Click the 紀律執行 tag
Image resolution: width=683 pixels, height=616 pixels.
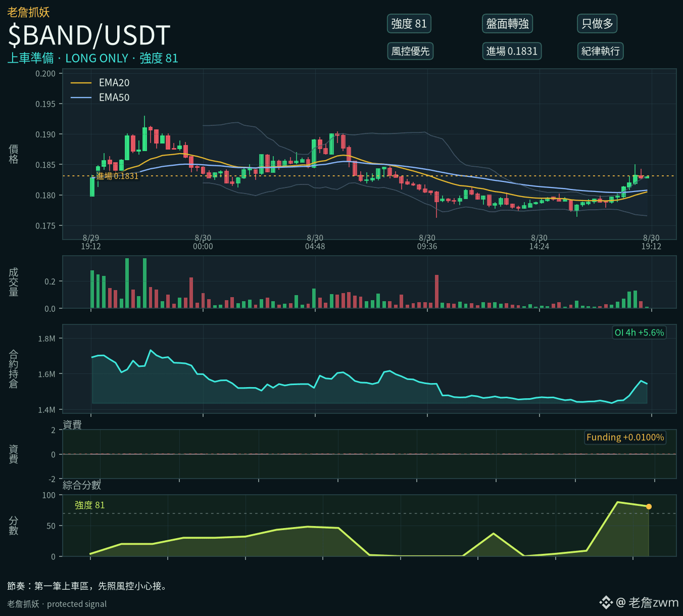[600, 51]
